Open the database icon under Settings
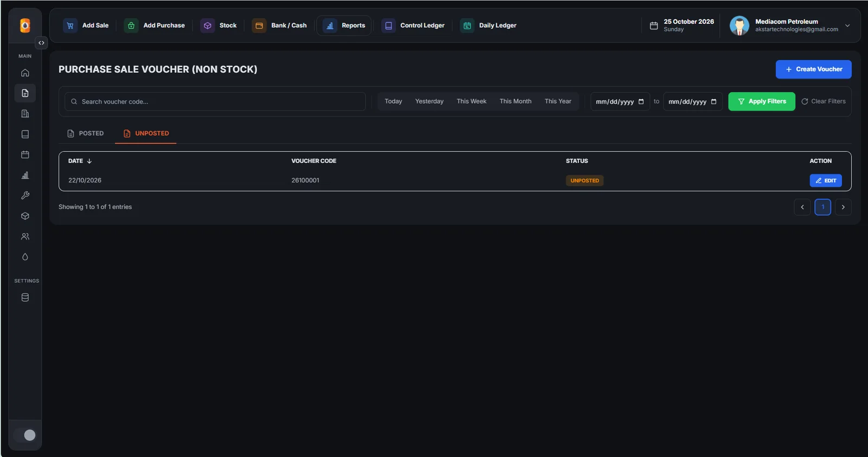Screen dimensions: 868x457 pyautogui.click(x=25, y=297)
